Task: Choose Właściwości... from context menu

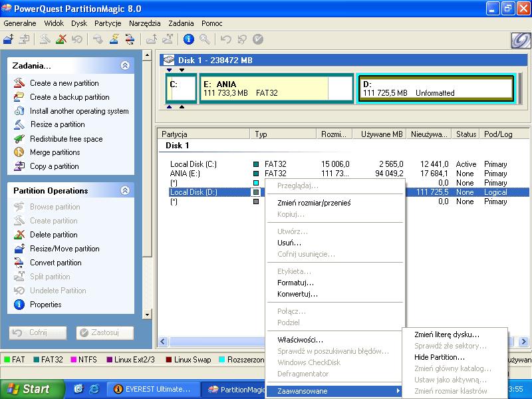Action: 335,340
